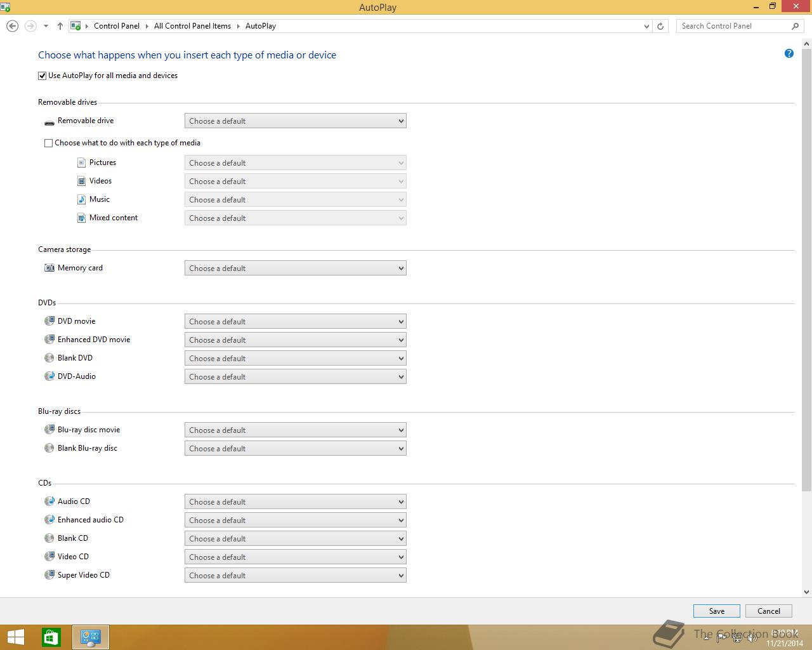Viewport: 812px width, 650px height.
Task: Click the Enhanced DVD movie icon
Action: click(49, 340)
